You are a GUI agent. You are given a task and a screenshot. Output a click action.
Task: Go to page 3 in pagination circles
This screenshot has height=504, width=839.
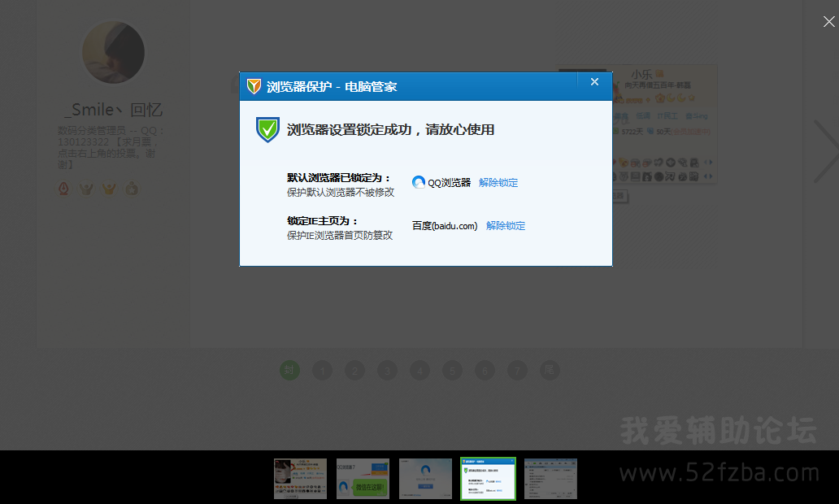(388, 370)
